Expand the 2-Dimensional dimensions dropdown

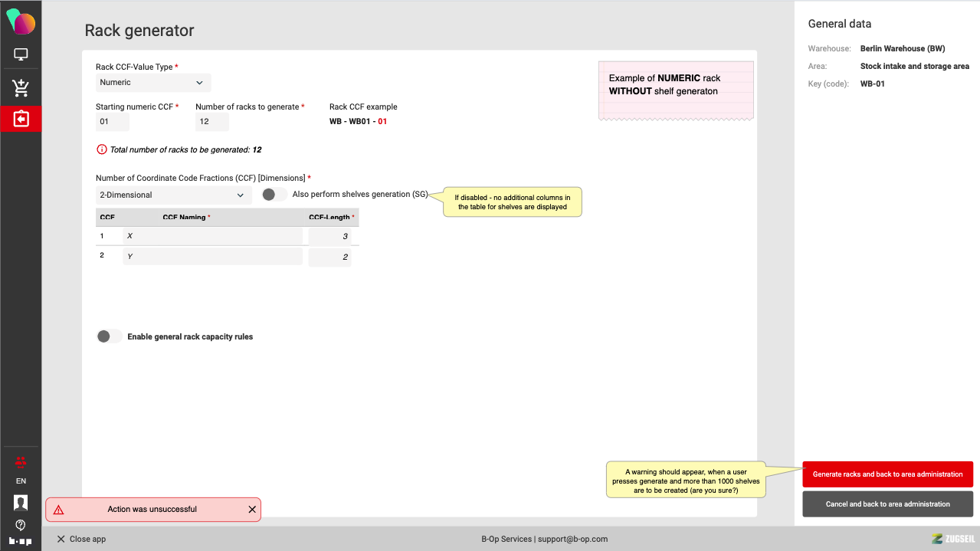coord(173,195)
